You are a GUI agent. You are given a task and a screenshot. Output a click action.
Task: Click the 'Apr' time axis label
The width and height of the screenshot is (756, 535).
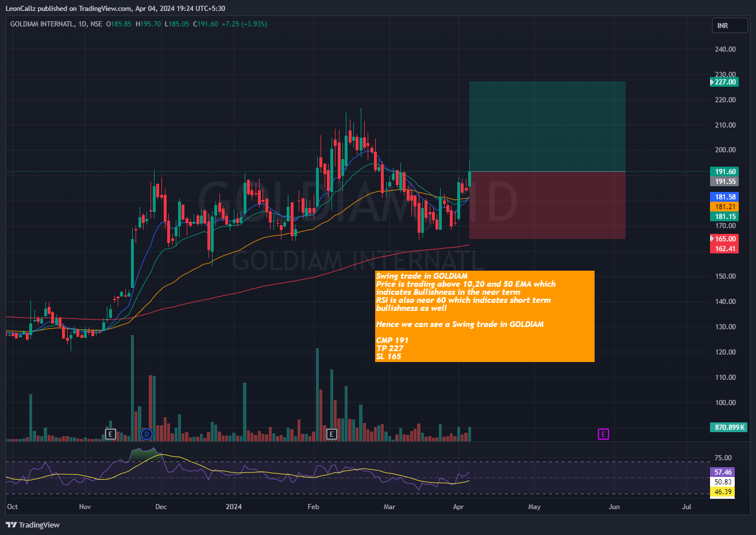click(x=458, y=507)
